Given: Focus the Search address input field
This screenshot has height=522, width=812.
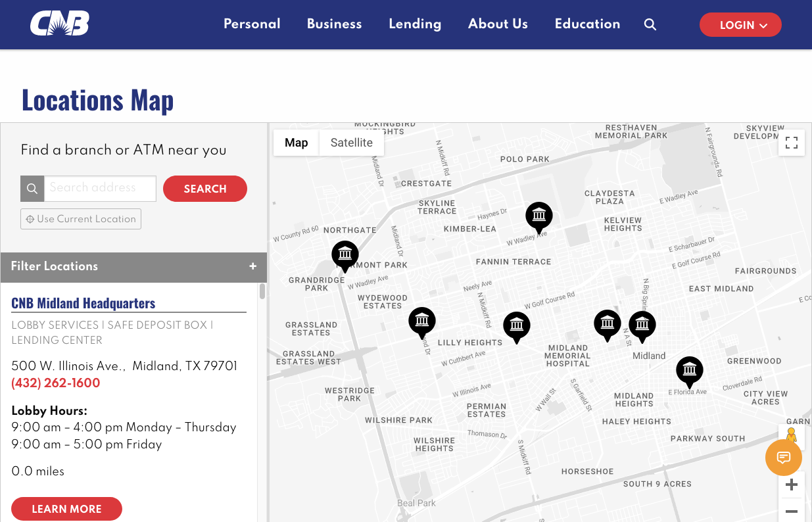Looking at the screenshot, I should (x=100, y=189).
